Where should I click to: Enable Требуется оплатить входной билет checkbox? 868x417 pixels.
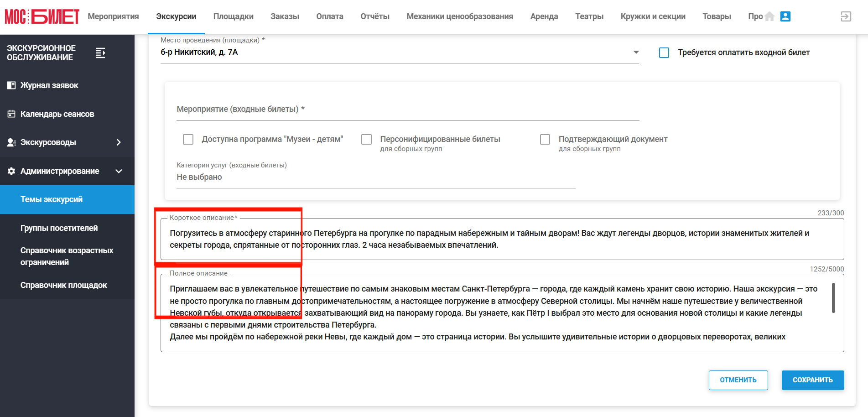(x=664, y=53)
